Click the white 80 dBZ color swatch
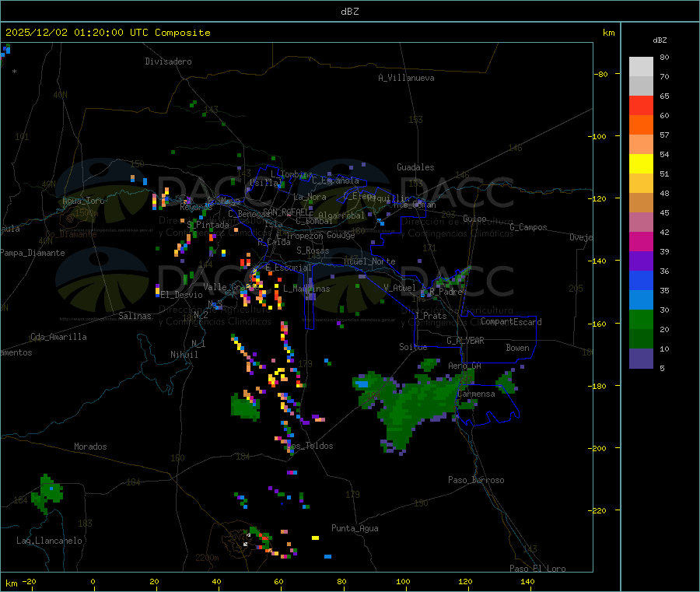This screenshot has height=592, width=700. (x=641, y=67)
